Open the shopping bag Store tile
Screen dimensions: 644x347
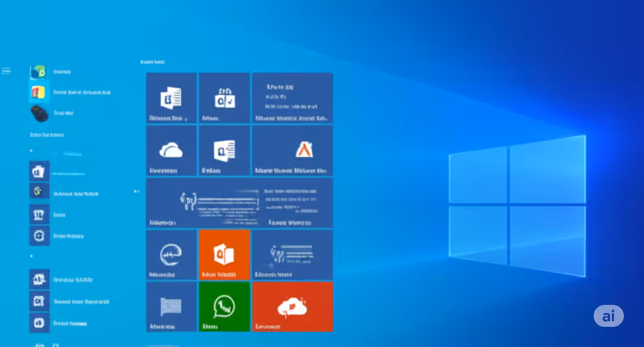coord(225,97)
